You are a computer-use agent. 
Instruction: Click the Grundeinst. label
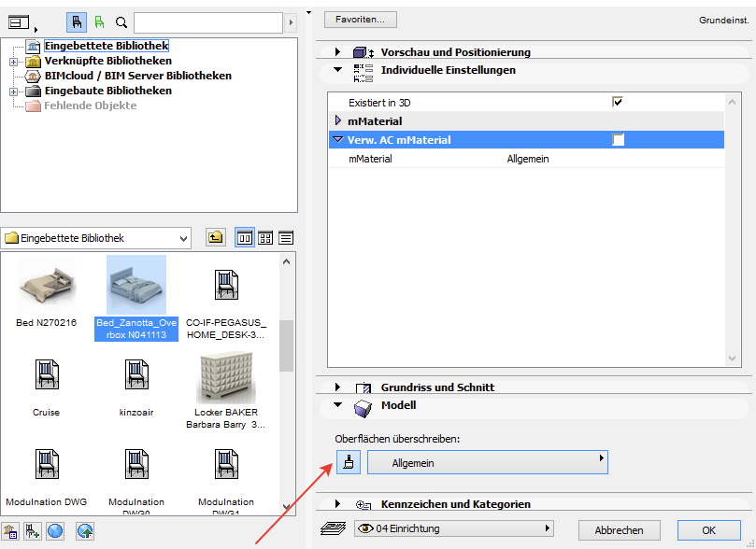pyautogui.click(x=723, y=21)
